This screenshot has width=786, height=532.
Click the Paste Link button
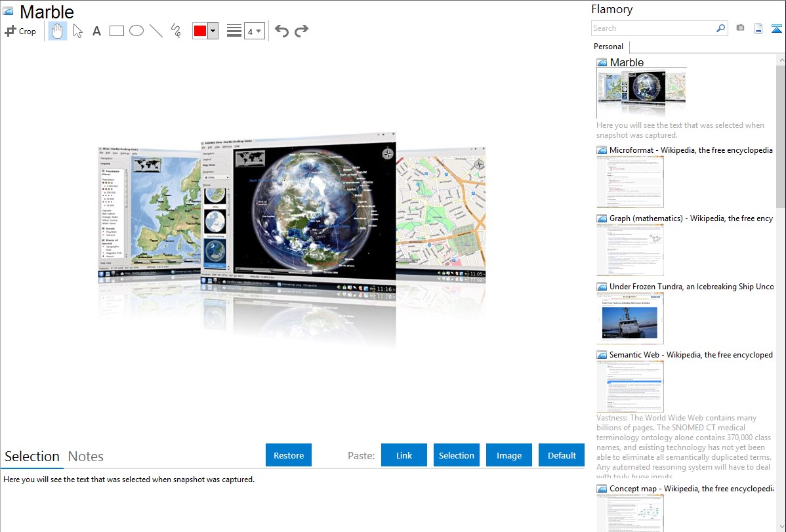coord(404,455)
